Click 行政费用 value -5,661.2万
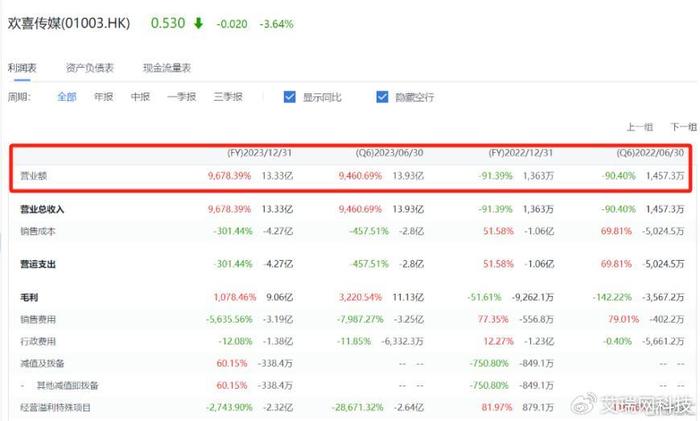 [x=663, y=342]
